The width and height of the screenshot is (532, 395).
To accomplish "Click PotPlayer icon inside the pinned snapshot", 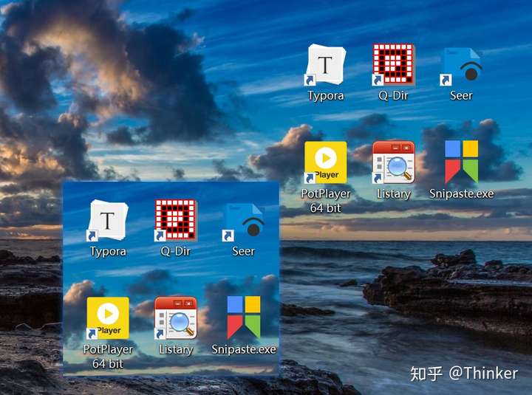I will tap(108, 318).
